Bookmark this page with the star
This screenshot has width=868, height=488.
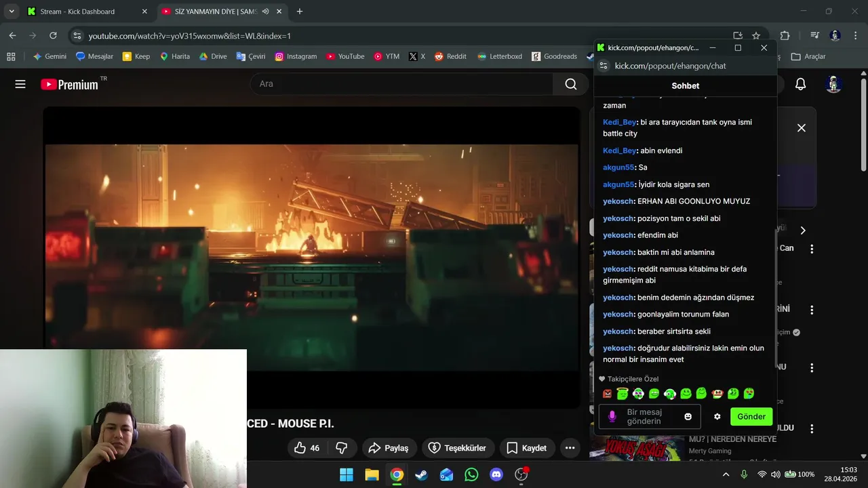[x=756, y=36]
